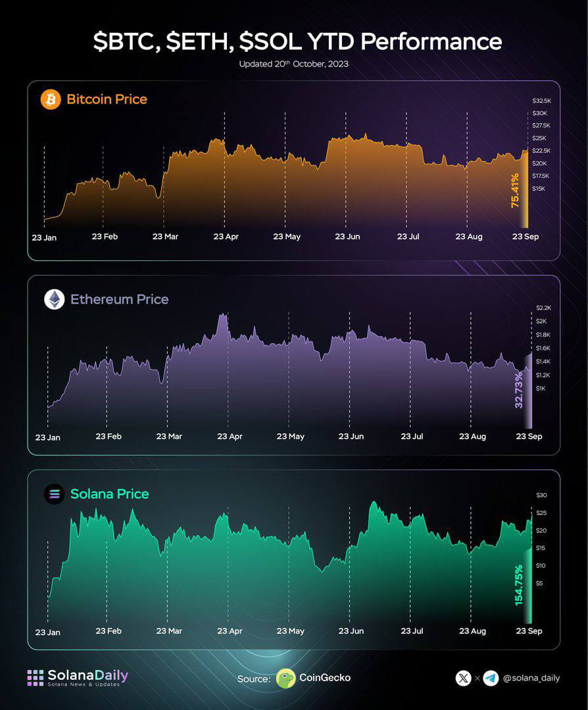Click the $5 Solana price tick
Viewport: 588px width, 710px height.
pyautogui.click(x=539, y=583)
